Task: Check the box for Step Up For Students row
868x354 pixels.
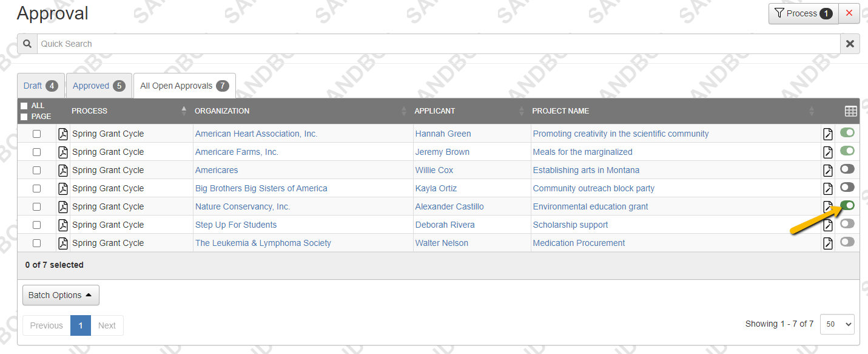Action: point(36,225)
